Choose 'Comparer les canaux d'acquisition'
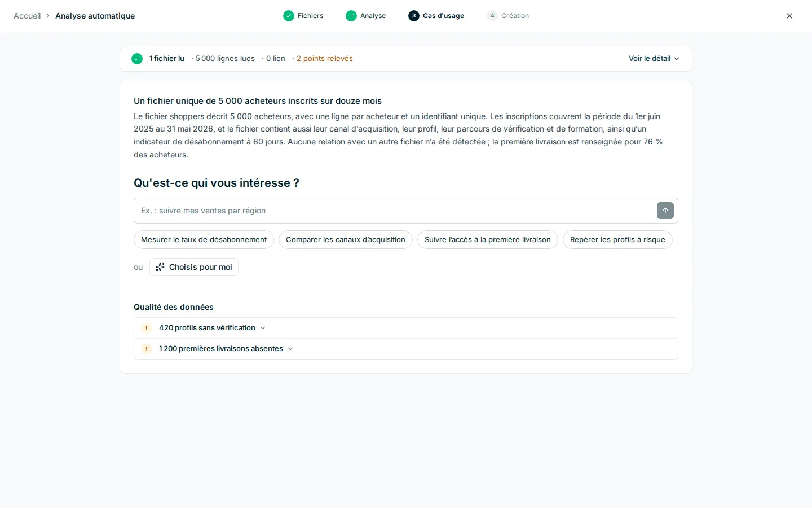Screen dimensions: 812x508 coord(346,240)
